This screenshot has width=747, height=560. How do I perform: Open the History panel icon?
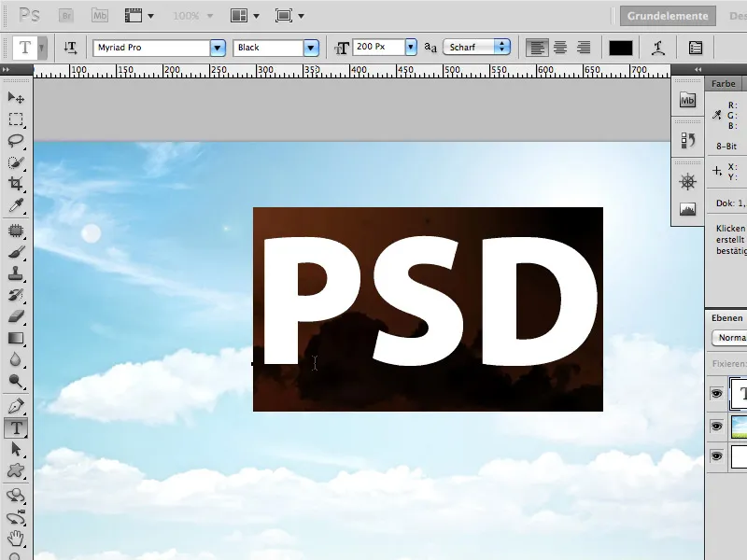click(x=687, y=141)
